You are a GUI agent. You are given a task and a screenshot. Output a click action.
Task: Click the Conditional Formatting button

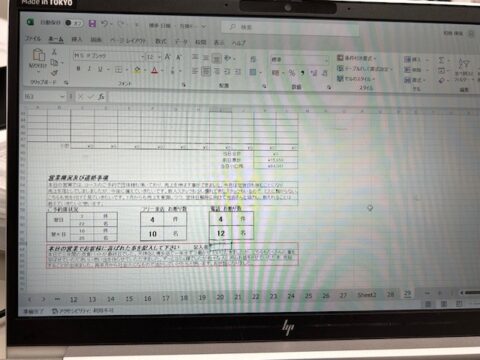[356, 58]
